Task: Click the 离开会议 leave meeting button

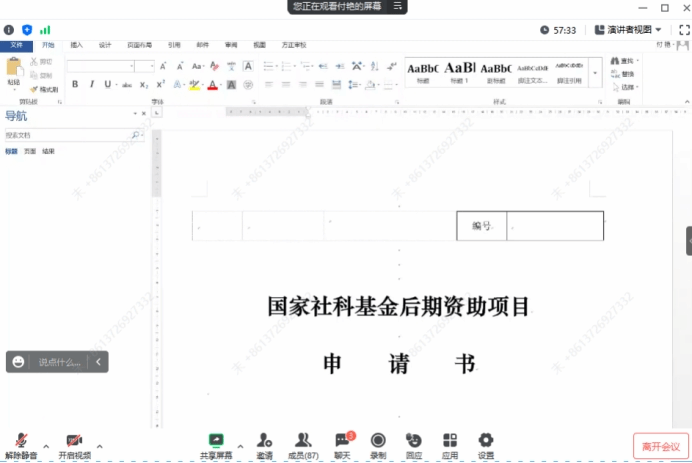Action: [660, 446]
